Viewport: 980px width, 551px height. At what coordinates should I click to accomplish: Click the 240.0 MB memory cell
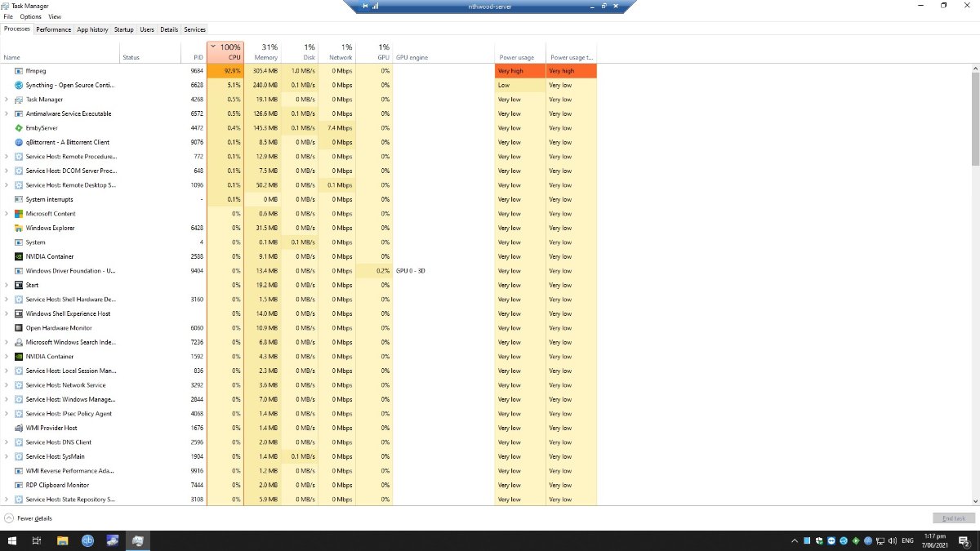[x=263, y=85]
